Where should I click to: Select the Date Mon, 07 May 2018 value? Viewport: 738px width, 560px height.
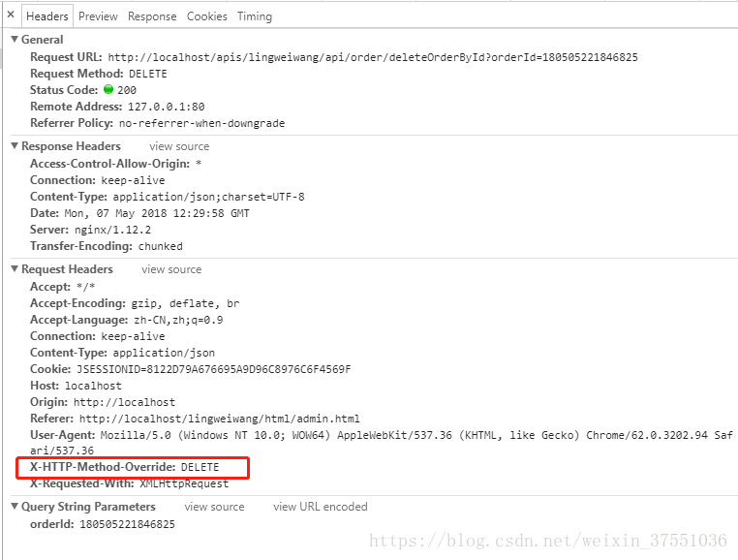click(157, 213)
